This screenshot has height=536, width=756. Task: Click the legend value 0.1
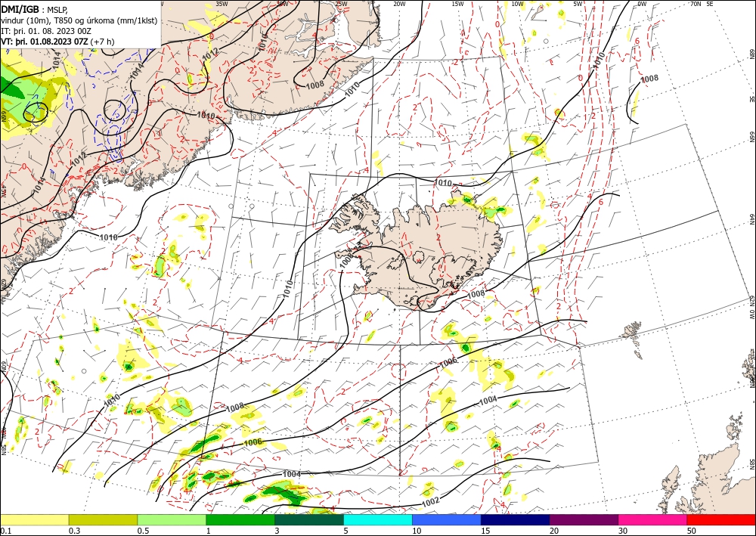click(5, 531)
